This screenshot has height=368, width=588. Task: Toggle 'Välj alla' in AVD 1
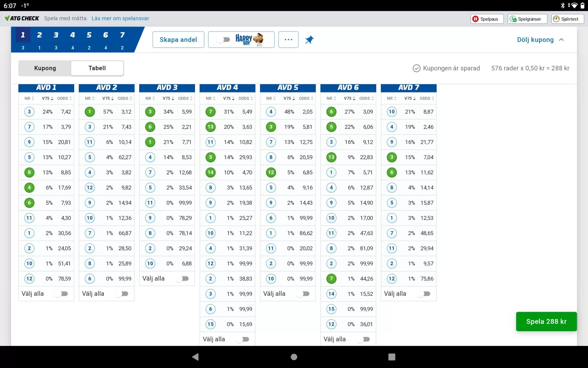(x=62, y=293)
